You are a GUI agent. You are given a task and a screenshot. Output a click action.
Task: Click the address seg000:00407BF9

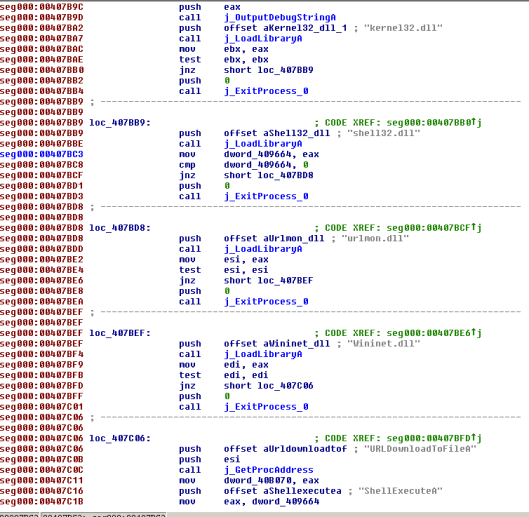(41, 365)
